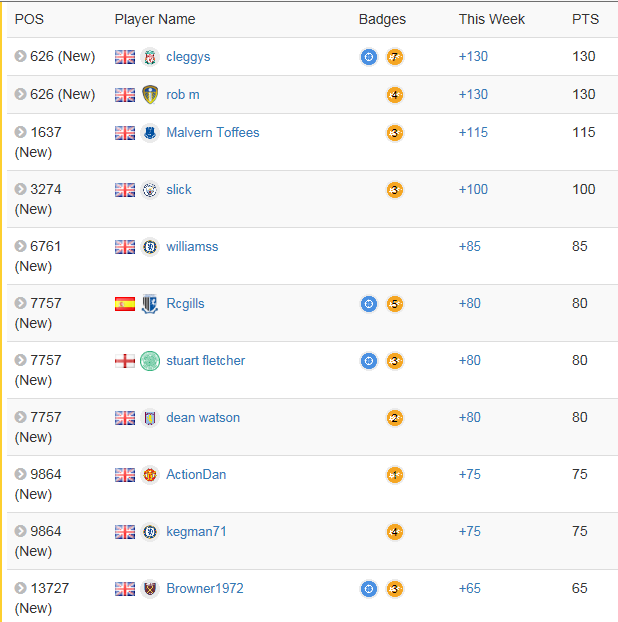Expand the row arrow for position 1637
The height and width of the screenshot is (622, 618).
click(21, 133)
